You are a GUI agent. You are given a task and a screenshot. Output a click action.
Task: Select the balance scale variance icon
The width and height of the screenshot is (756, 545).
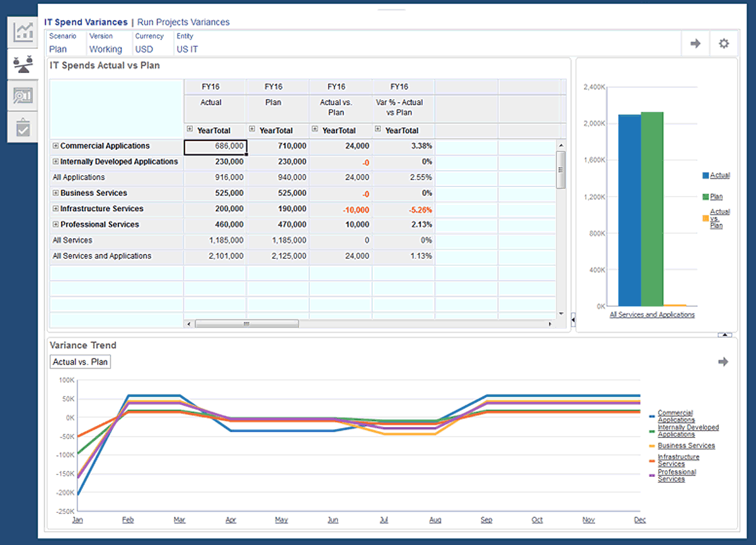pyautogui.click(x=23, y=64)
